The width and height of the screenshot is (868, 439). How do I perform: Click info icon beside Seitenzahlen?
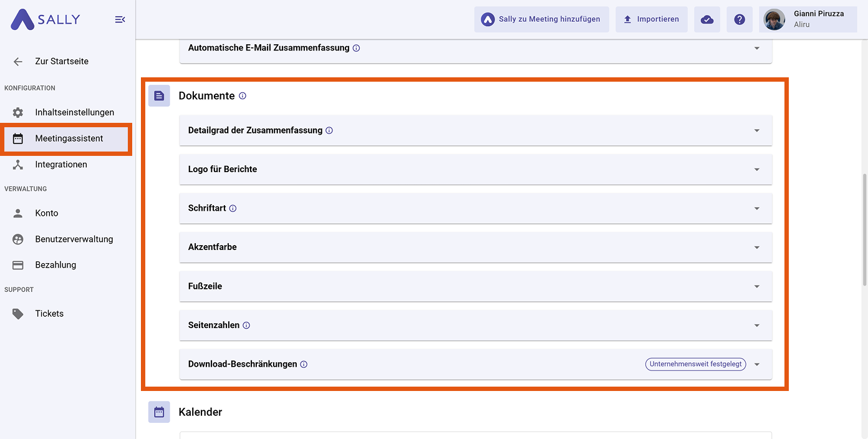click(246, 326)
